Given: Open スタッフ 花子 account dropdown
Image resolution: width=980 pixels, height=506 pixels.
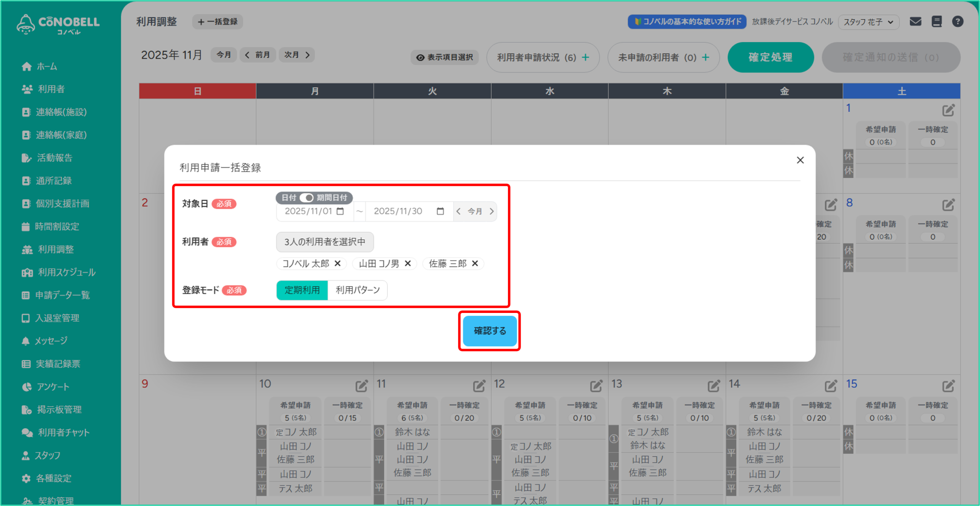Looking at the screenshot, I should (868, 22).
